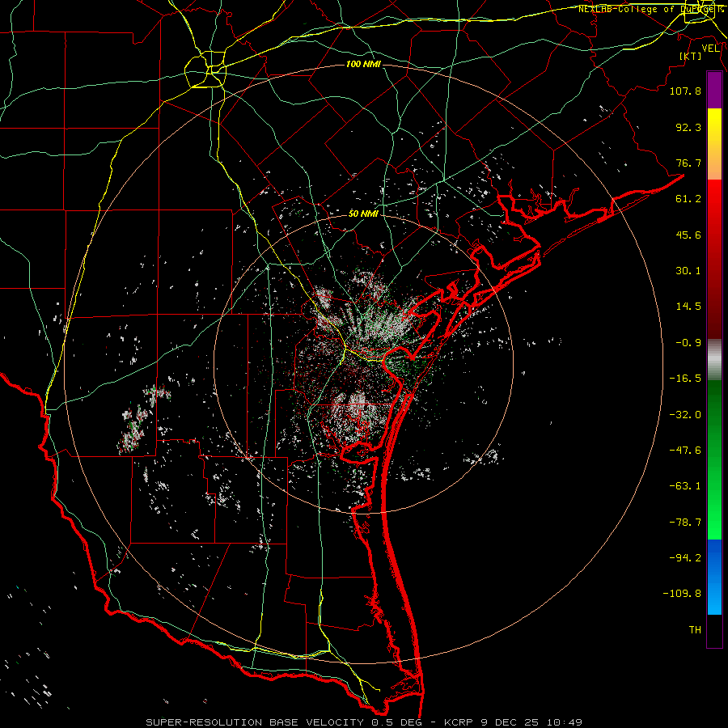
Task: Click the 'TH' legend label
Action: pyautogui.click(x=695, y=630)
